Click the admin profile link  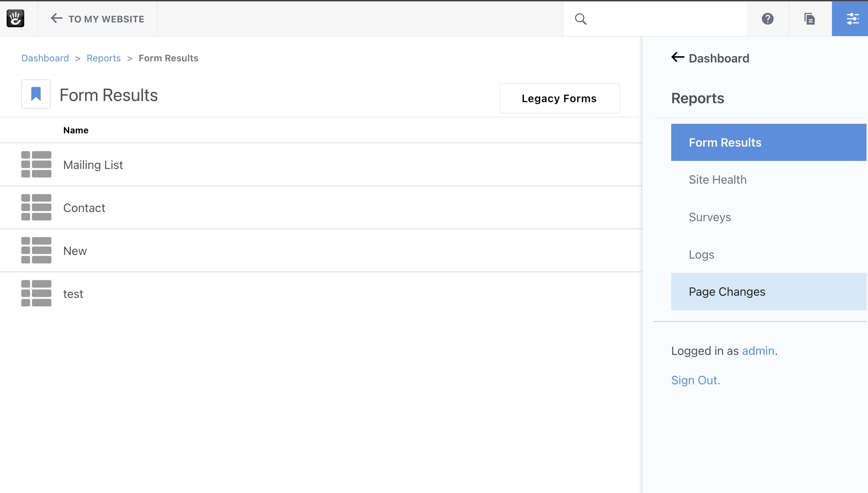[x=757, y=351]
